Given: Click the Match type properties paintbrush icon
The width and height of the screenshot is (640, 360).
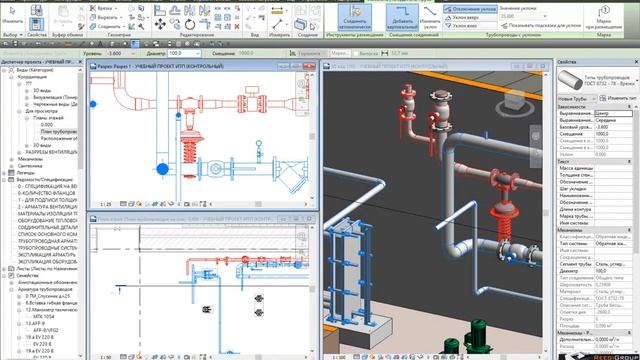Looking at the screenshot, I should [x=81, y=26].
